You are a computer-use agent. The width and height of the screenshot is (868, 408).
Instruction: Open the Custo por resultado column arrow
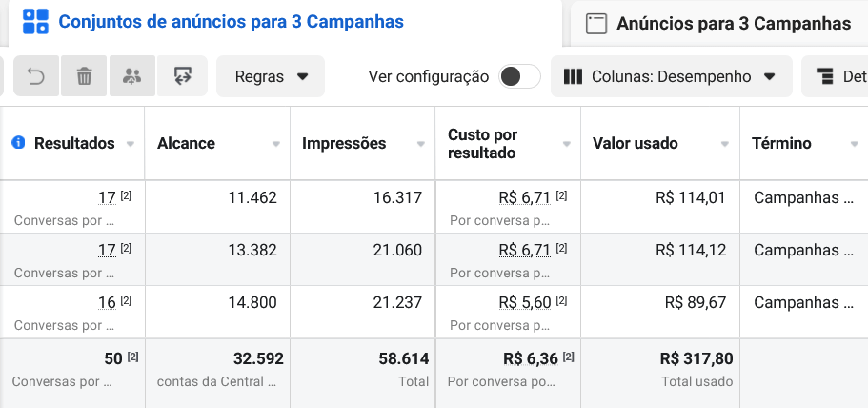click(566, 144)
